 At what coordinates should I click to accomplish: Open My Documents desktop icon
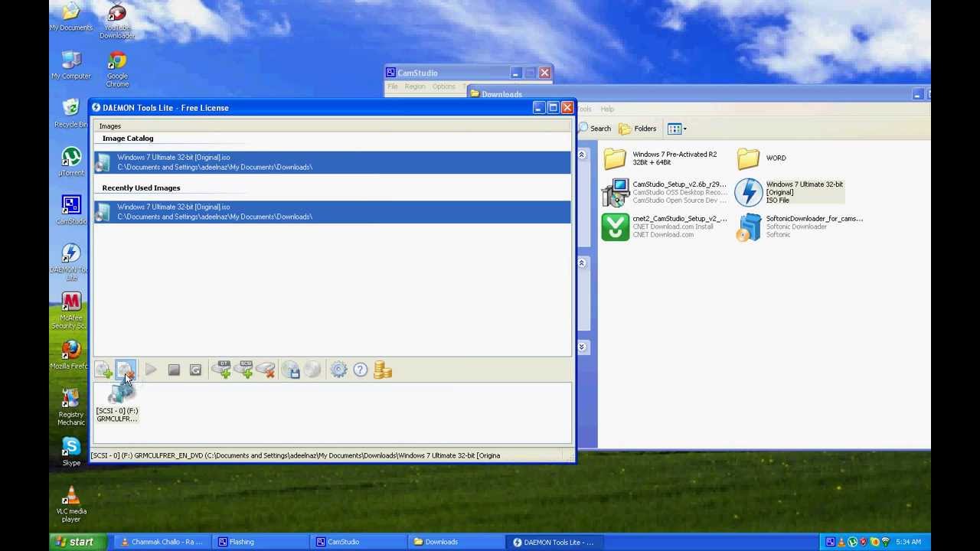click(x=71, y=17)
